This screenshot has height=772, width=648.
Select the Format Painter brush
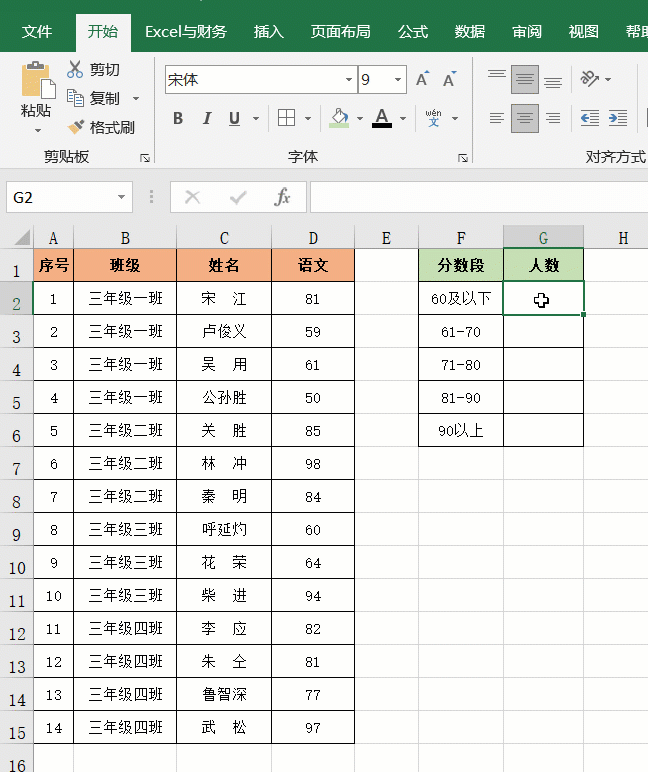point(76,128)
